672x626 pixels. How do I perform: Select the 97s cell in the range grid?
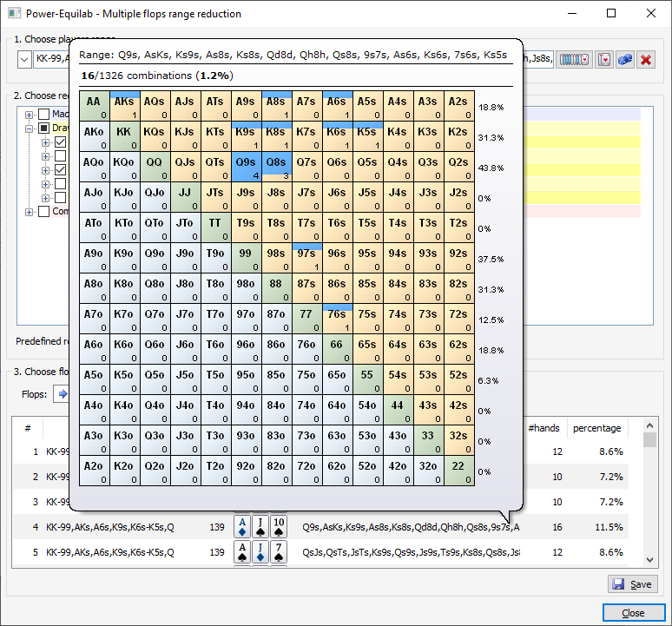307,258
